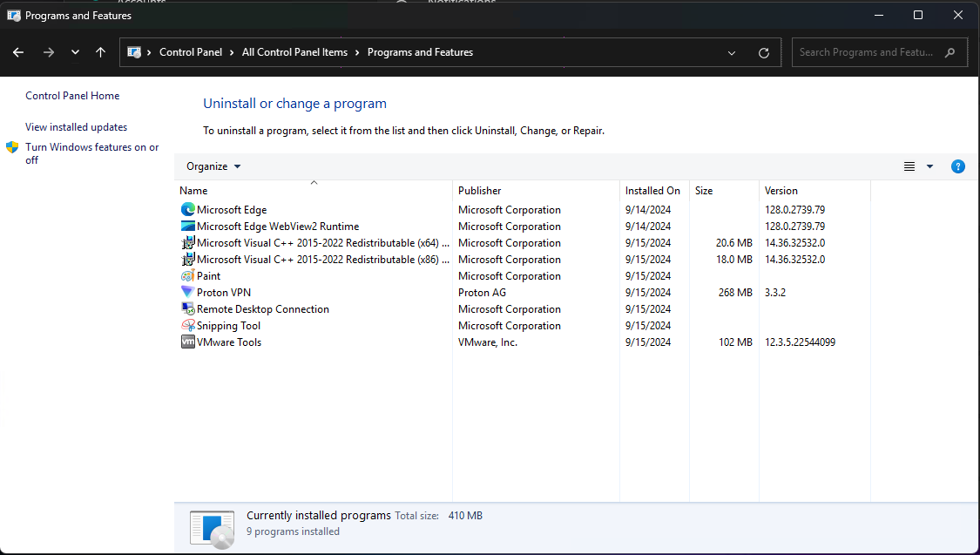This screenshot has width=980, height=555.
Task: Click the title bar Programs and Features icon
Action: coord(14,16)
